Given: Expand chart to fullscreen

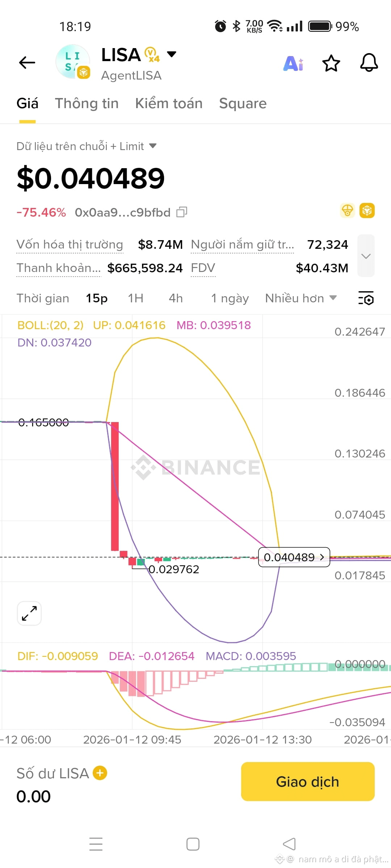Looking at the screenshot, I should 29,613.
